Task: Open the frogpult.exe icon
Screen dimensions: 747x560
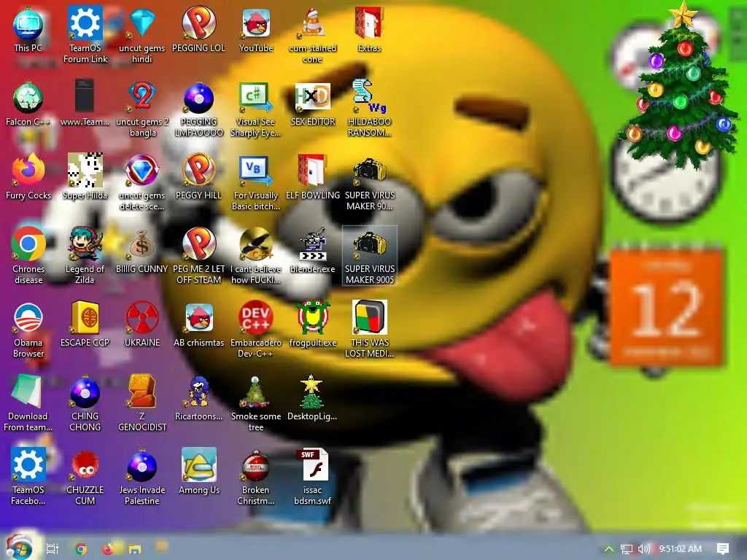Action: pos(312,324)
